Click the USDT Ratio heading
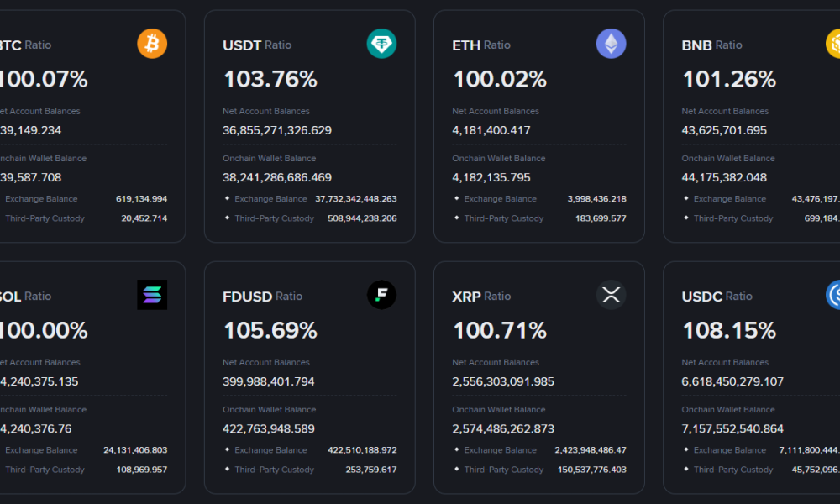The height and width of the screenshot is (504, 840). point(257,45)
